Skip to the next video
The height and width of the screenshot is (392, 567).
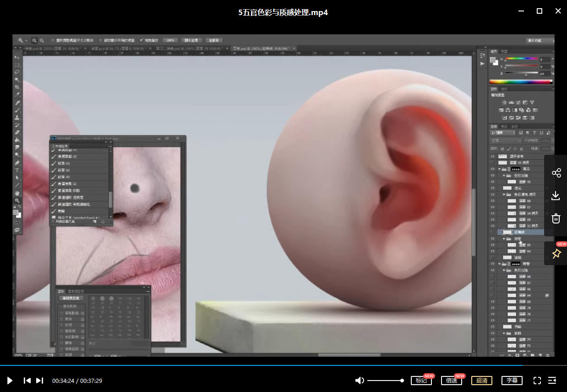pyautogui.click(x=40, y=381)
